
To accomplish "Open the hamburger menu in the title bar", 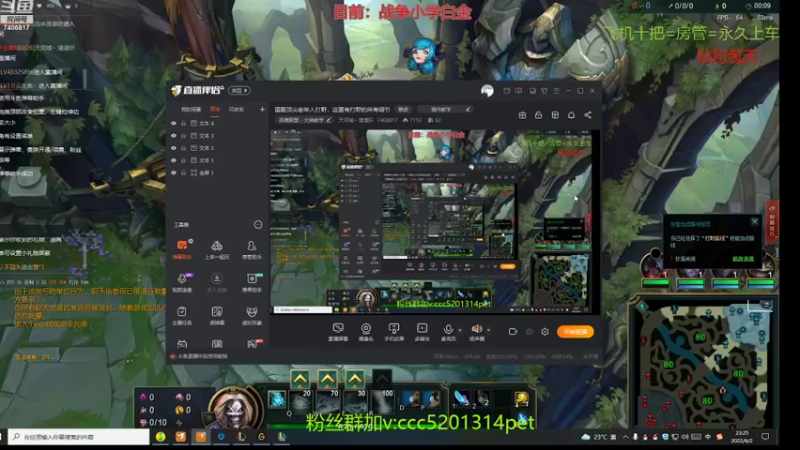I will 556,91.
